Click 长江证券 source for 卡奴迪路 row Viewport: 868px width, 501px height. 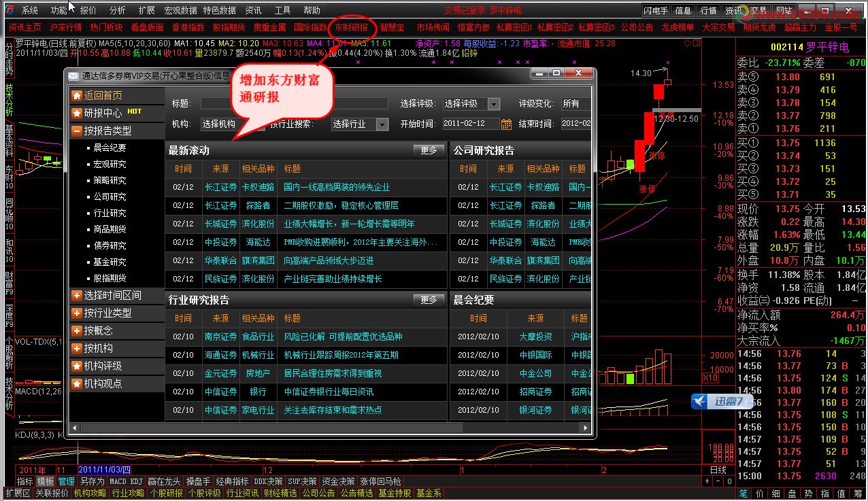point(221,187)
